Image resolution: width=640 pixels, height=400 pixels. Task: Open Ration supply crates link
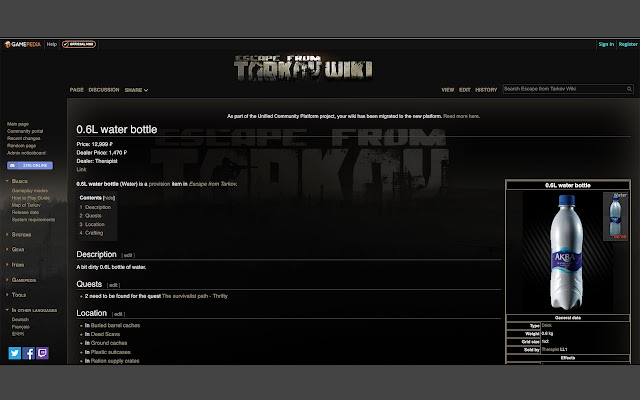point(115,361)
